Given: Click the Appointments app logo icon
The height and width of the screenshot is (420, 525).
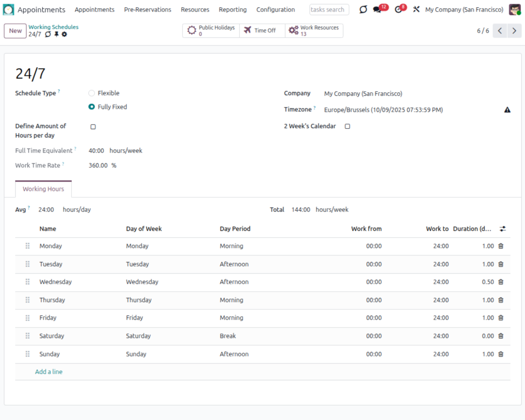Looking at the screenshot, I should click(8, 10).
